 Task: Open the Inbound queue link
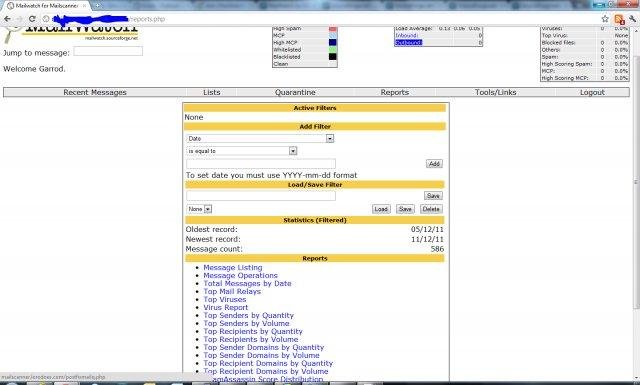(406, 36)
